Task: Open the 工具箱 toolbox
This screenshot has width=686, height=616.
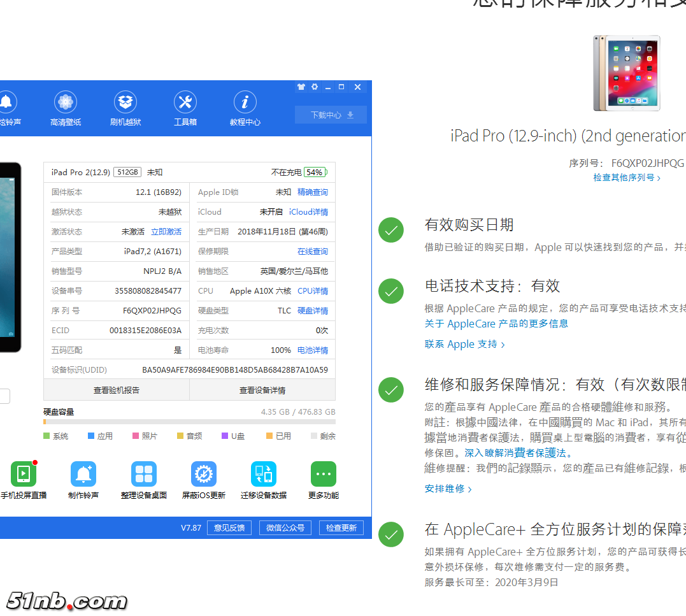Action: (x=185, y=108)
